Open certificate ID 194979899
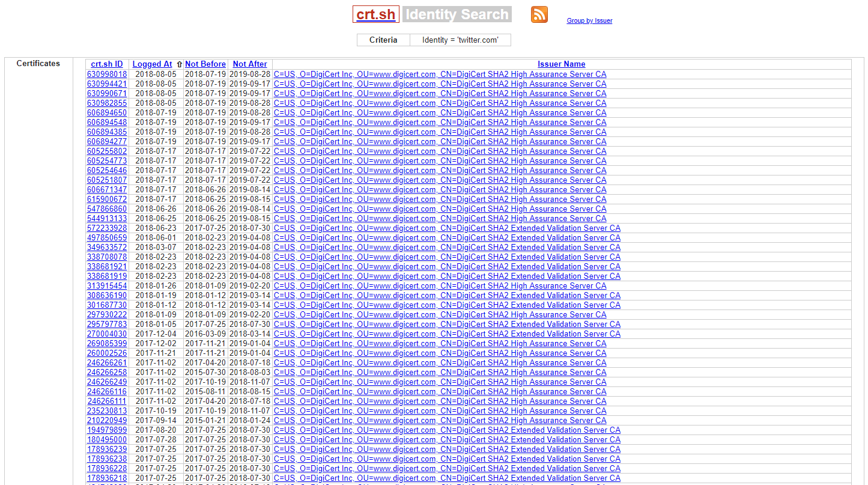The image size is (868, 485). 107,430
